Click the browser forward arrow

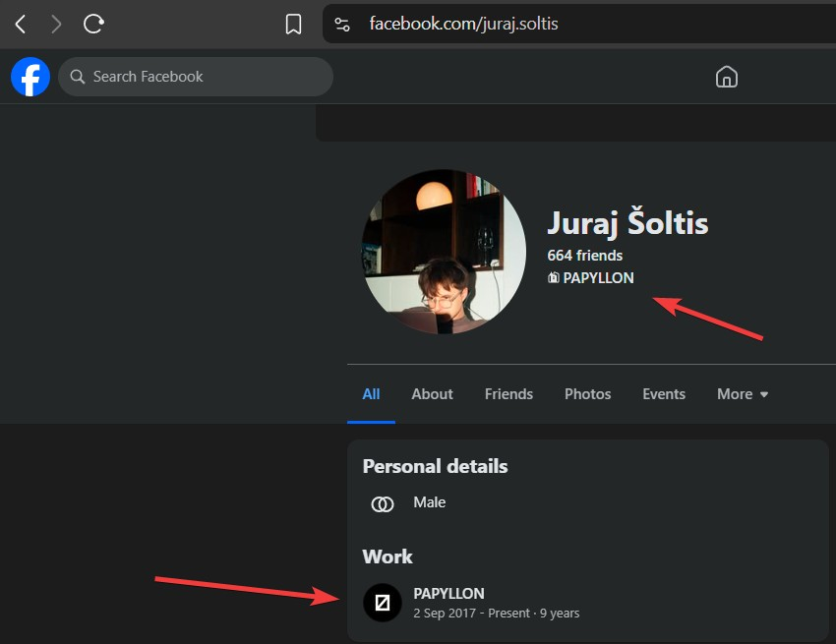coord(56,24)
